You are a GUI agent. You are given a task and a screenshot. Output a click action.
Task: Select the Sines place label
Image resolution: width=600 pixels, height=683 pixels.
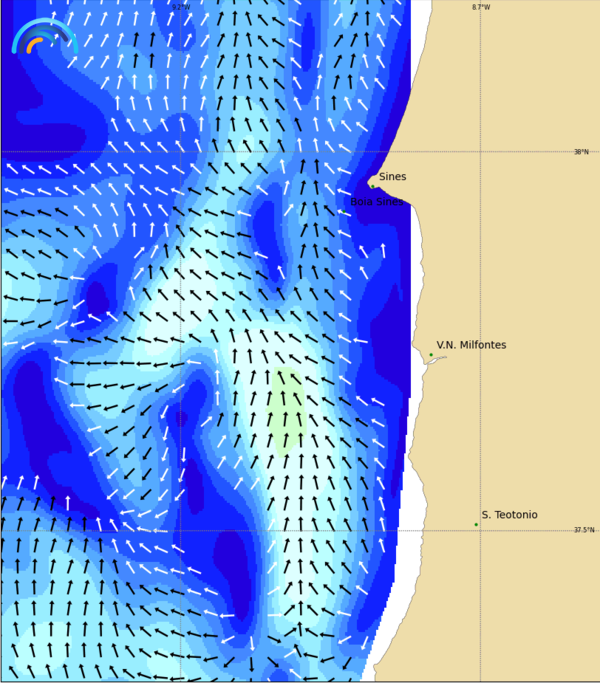(392, 177)
